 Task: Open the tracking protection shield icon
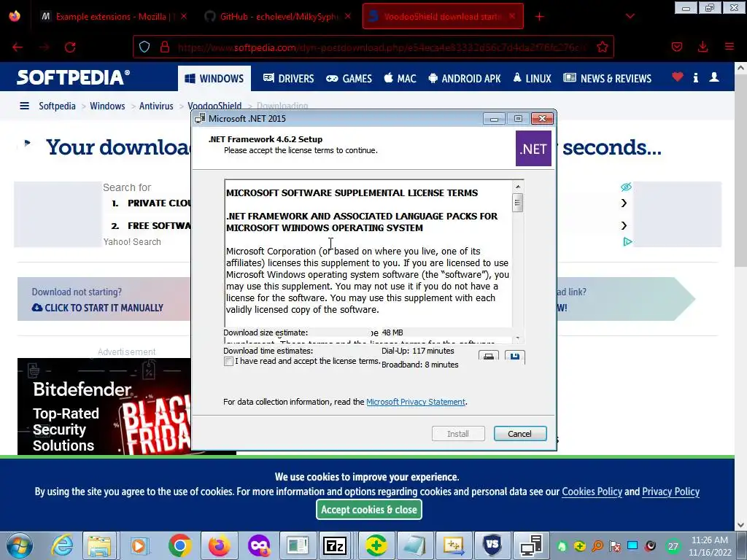144,47
